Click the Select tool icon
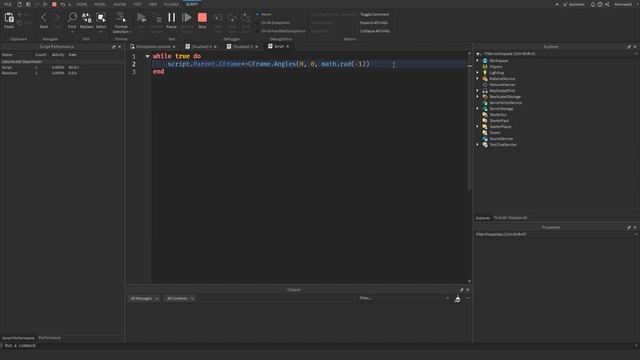640x360 pixels. (x=101, y=17)
